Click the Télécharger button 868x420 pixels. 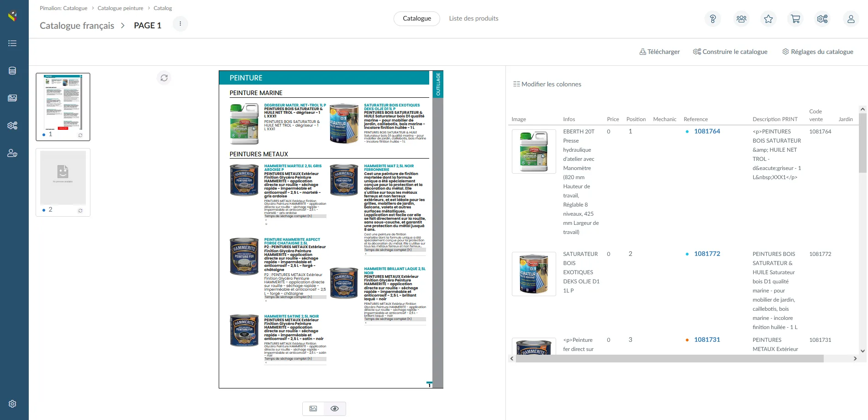(660, 52)
